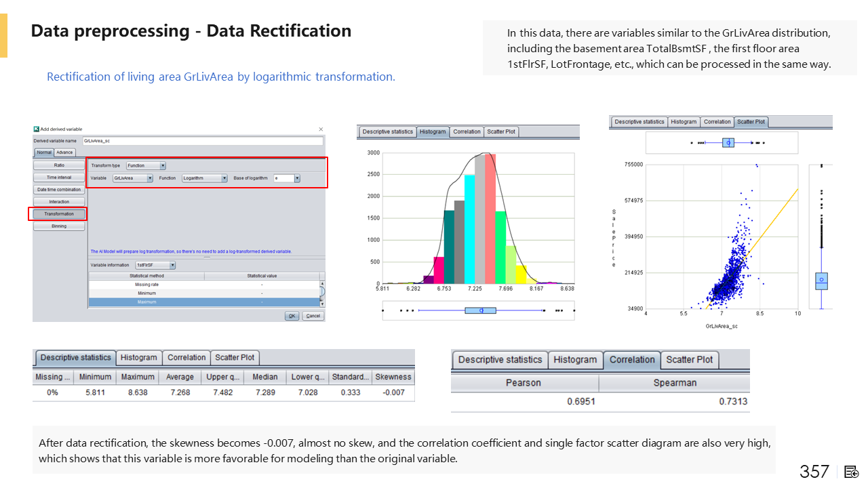Expand the Base of logarithm dropdown
Screen dimensions: 868x488
pyautogui.click(x=297, y=178)
